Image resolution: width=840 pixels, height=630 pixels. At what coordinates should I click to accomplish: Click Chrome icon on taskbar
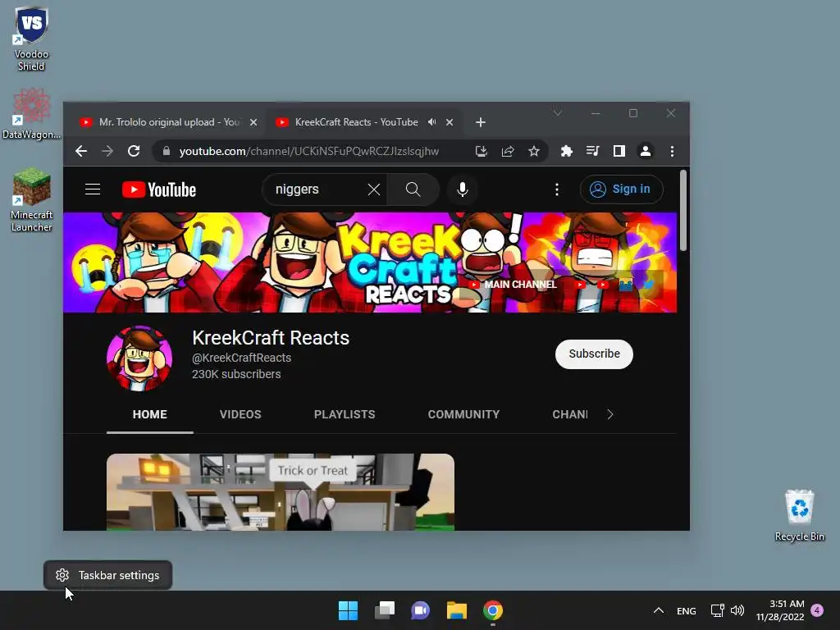pyautogui.click(x=493, y=610)
